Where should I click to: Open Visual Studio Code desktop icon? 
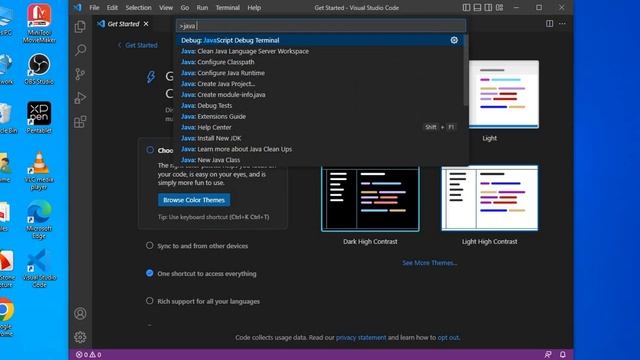pyautogui.click(x=39, y=269)
